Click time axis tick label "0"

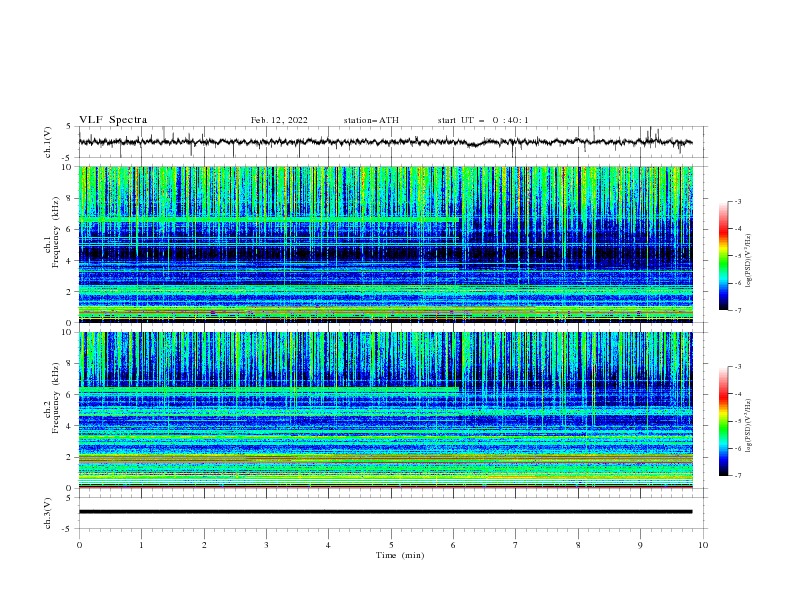click(x=79, y=545)
